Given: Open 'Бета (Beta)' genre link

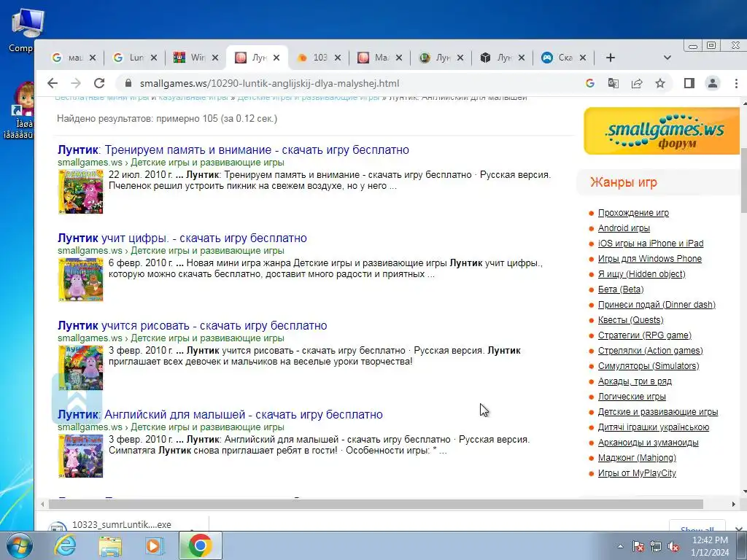Looking at the screenshot, I should point(621,289).
